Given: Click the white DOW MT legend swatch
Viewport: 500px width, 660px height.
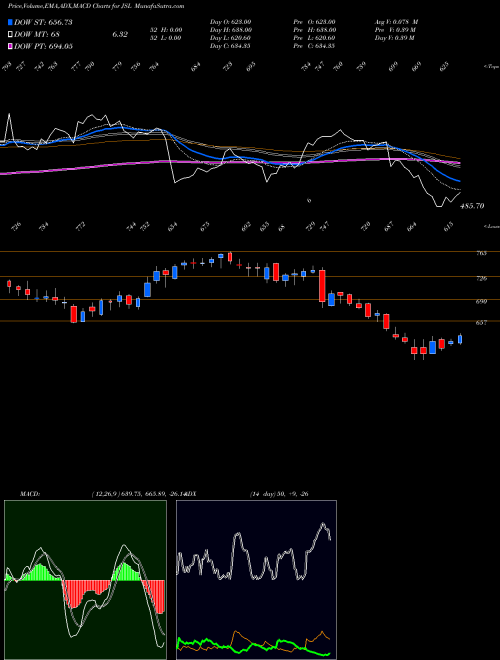Looking at the screenshot, I should (10, 35).
